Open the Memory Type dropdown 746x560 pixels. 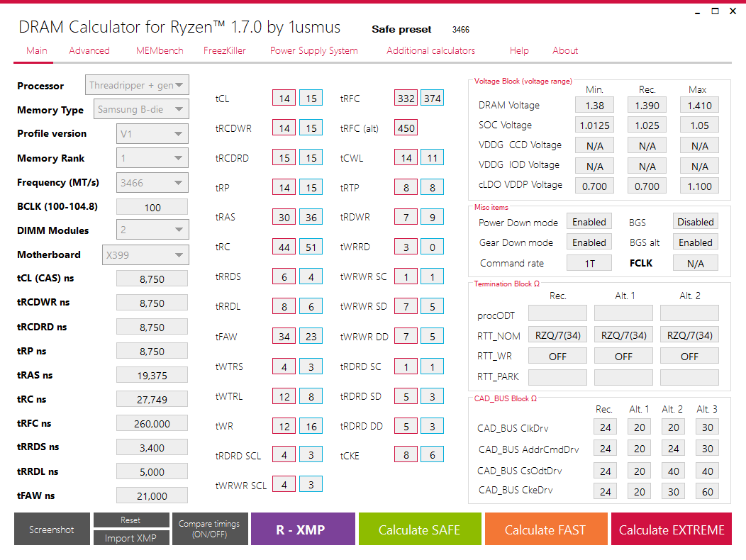coord(141,109)
